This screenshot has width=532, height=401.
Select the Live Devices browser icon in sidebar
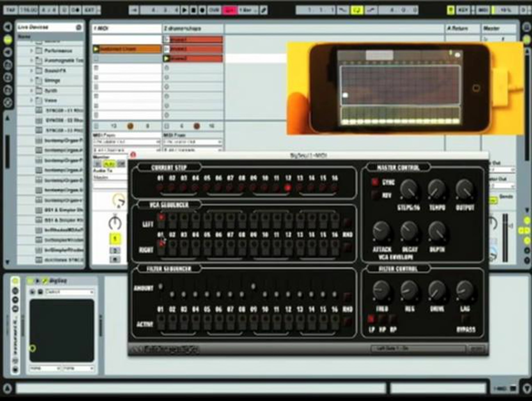8,40
